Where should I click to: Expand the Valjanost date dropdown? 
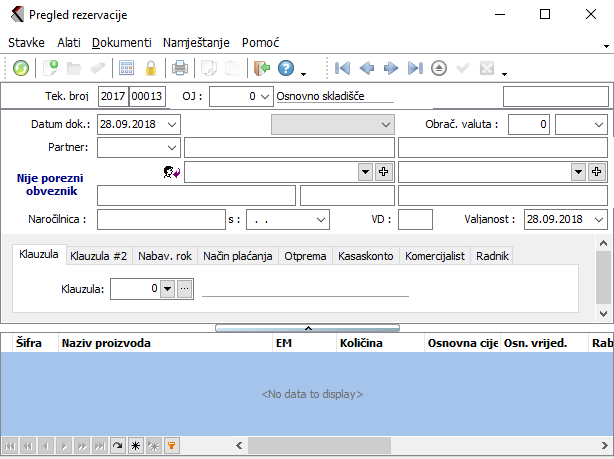coord(598,219)
